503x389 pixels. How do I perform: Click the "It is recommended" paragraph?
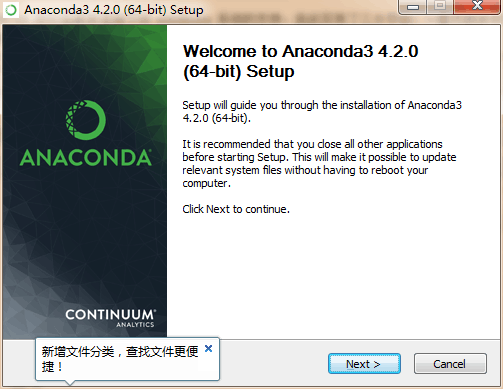point(319,164)
